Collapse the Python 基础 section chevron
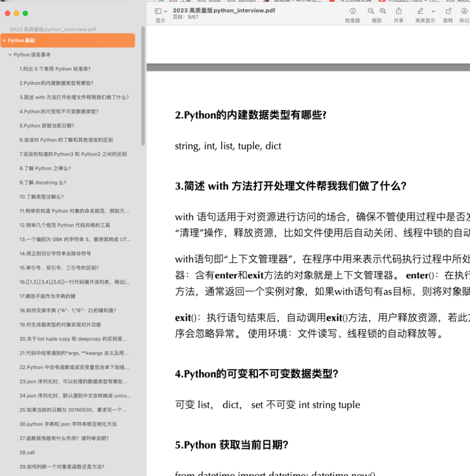Screen dimensions: 470x476 [x=4, y=40]
